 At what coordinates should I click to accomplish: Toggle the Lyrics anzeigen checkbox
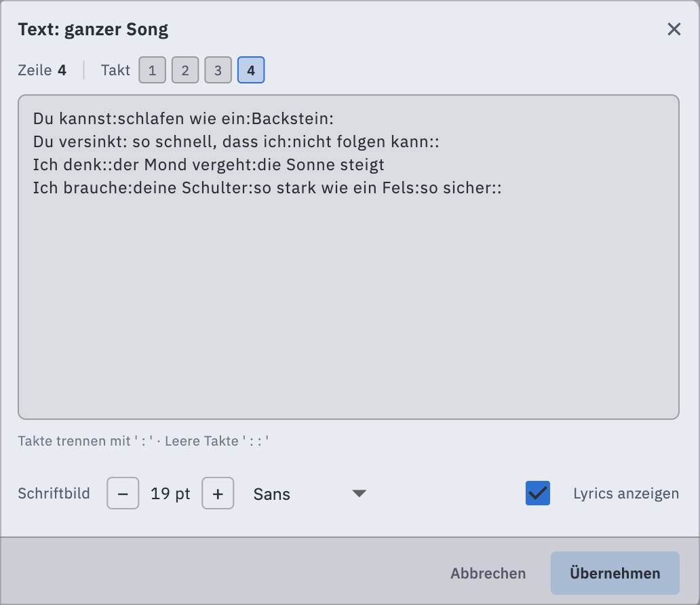[x=537, y=493]
